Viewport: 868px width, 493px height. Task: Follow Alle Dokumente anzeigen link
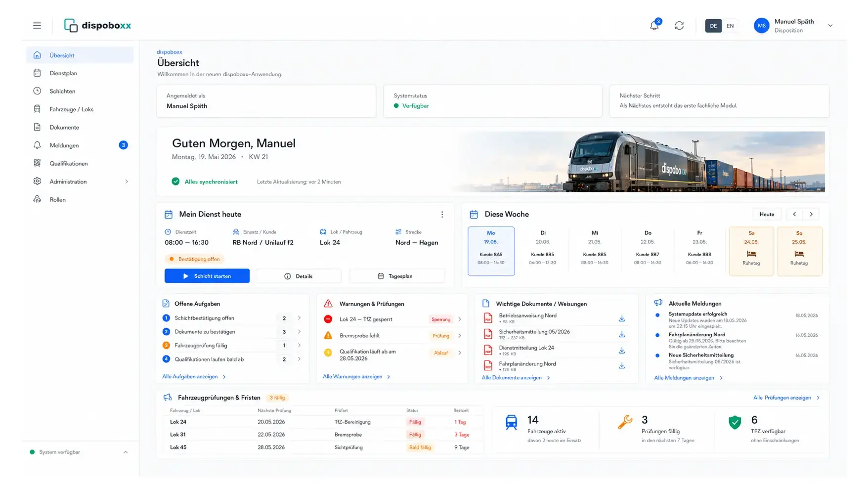coord(516,378)
